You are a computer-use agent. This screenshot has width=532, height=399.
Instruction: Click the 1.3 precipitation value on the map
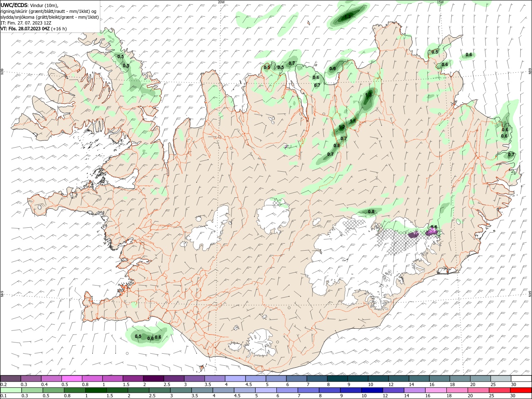click(x=348, y=16)
